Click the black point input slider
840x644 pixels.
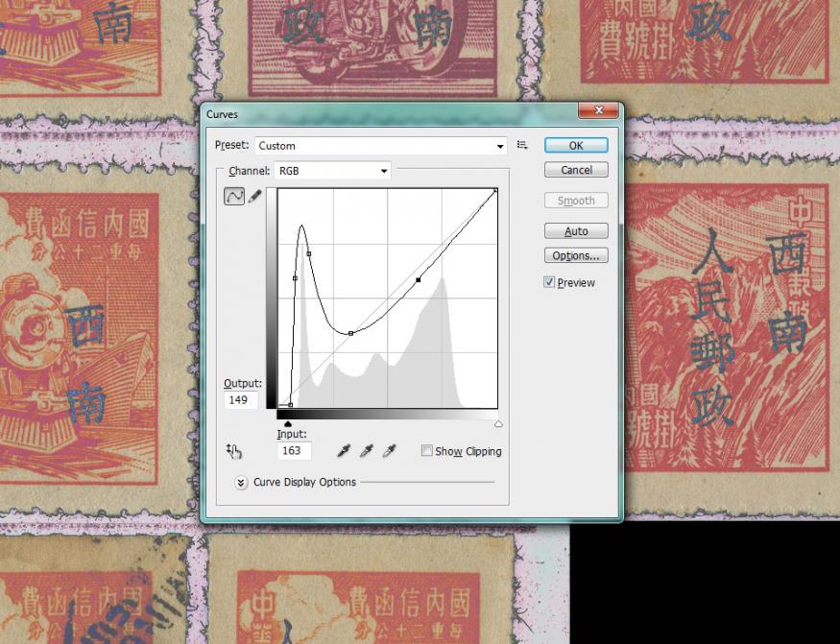[288, 424]
